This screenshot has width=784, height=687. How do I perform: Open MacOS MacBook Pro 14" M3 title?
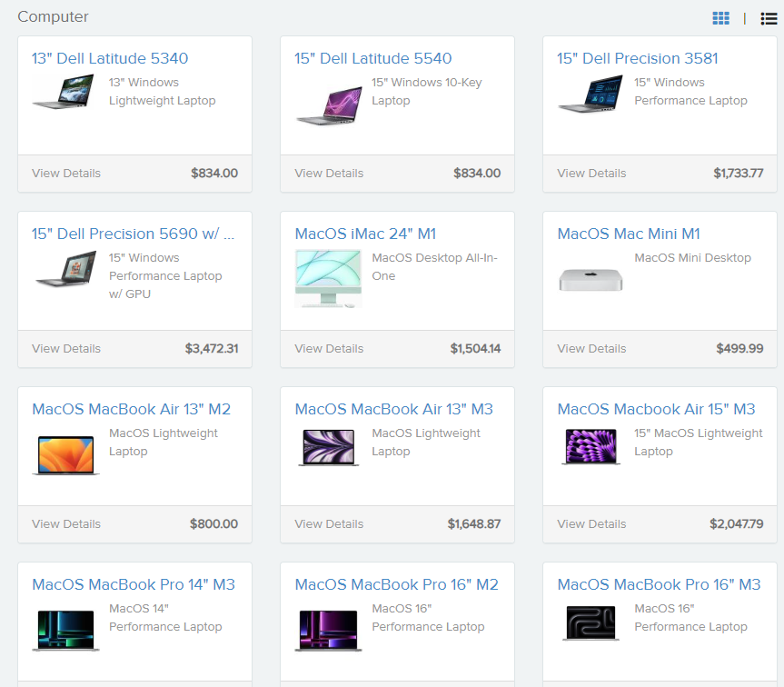click(134, 585)
